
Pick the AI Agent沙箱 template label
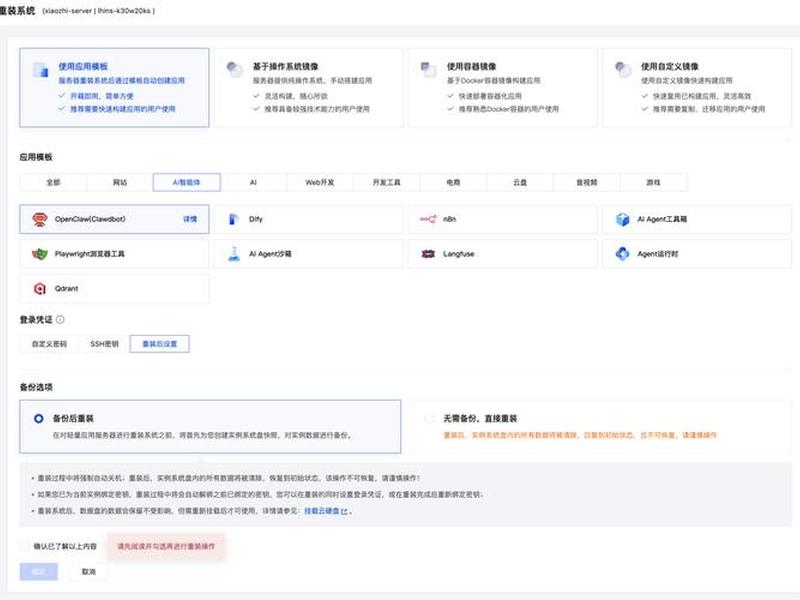coord(270,254)
